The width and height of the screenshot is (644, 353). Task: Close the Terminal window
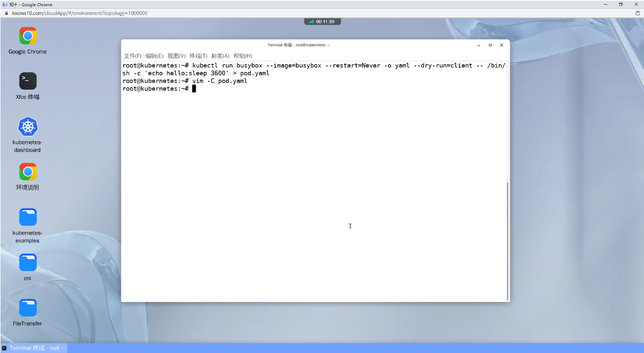pyautogui.click(x=501, y=45)
